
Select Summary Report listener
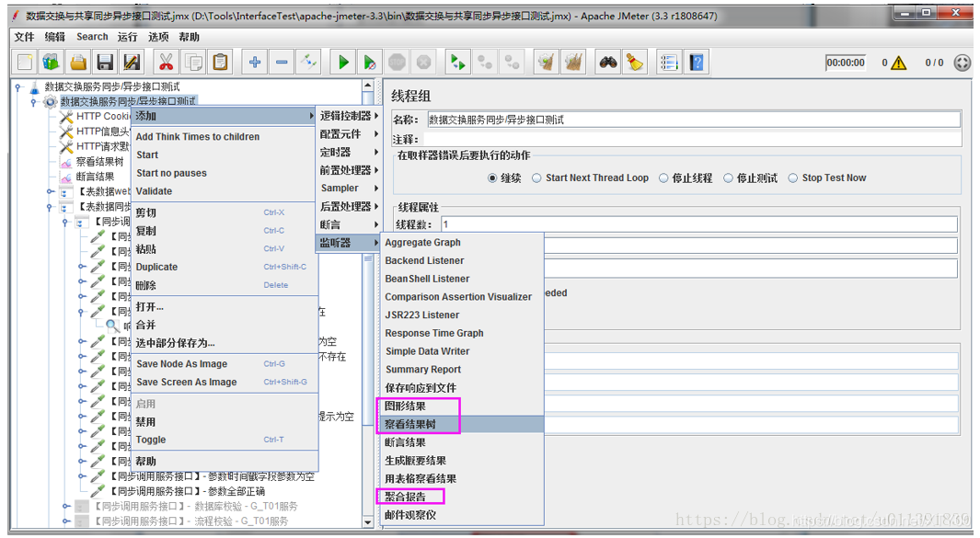point(461,370)
